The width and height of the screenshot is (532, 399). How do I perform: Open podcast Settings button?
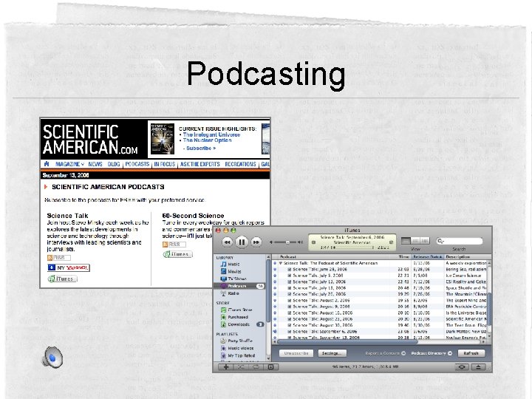click(332, 353)
